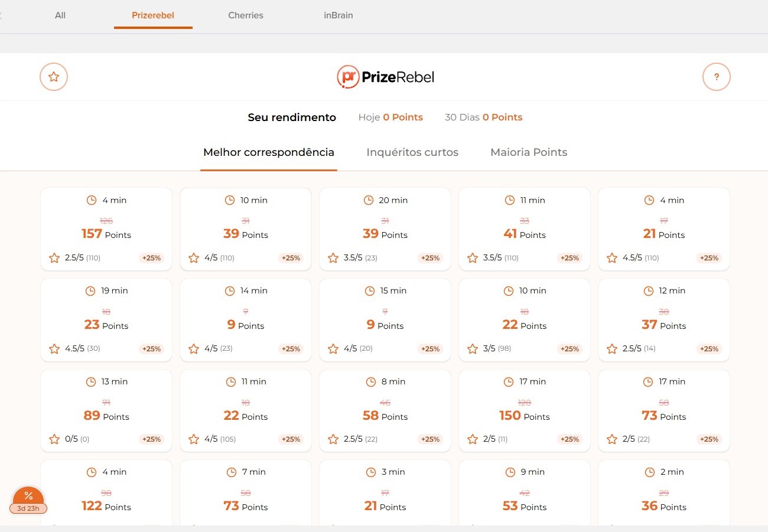Click star rating on 157 Points survey
768x532 pixels.
point(54,258)
